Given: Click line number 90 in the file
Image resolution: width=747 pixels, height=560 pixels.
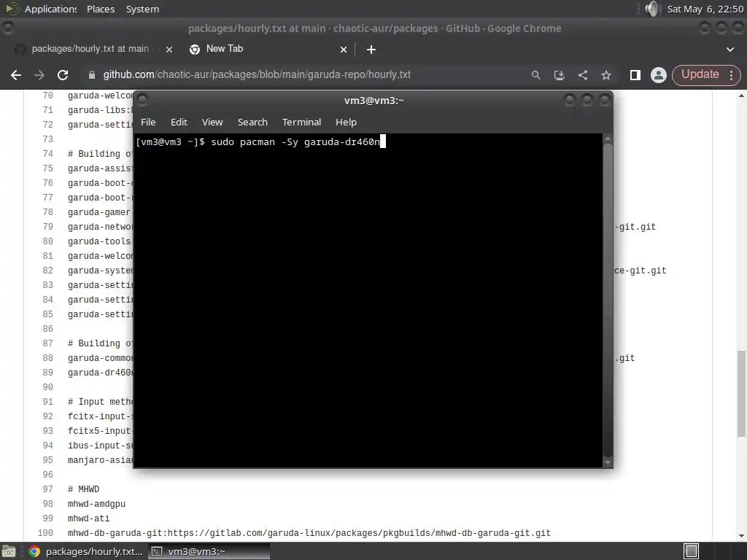Looking at the screenshot, I should coord(47,387).
